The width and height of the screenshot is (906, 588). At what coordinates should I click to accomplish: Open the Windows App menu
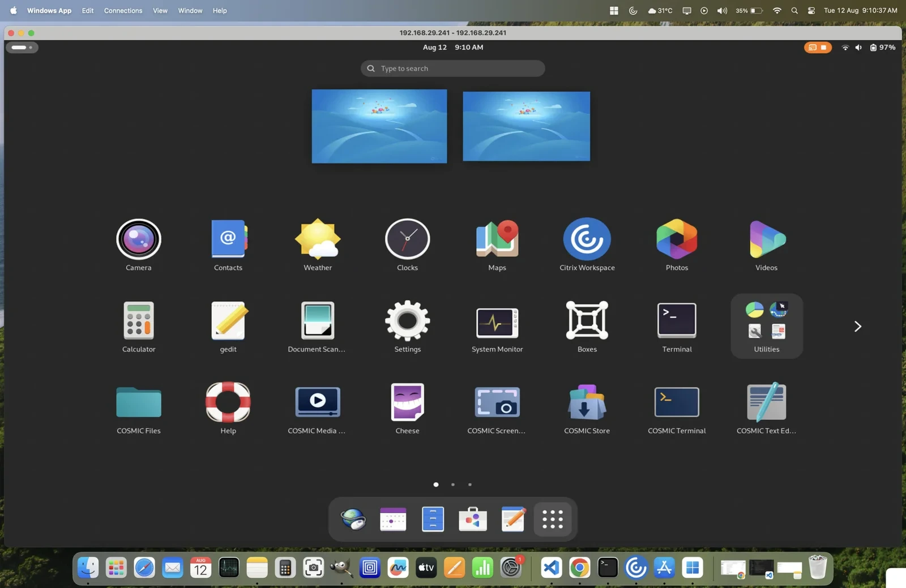pos(49,11)
